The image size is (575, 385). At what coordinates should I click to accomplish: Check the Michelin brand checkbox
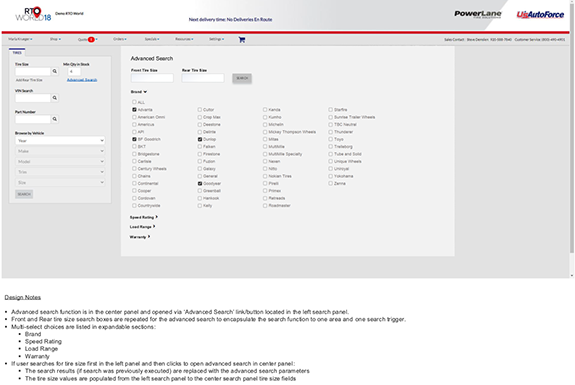pyautogui.click(x=265, y=124)
